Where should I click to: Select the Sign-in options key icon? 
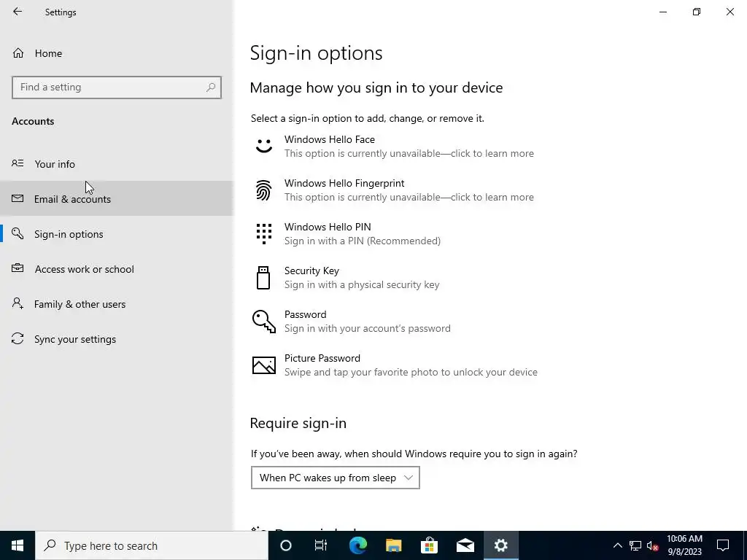(18, 233)
